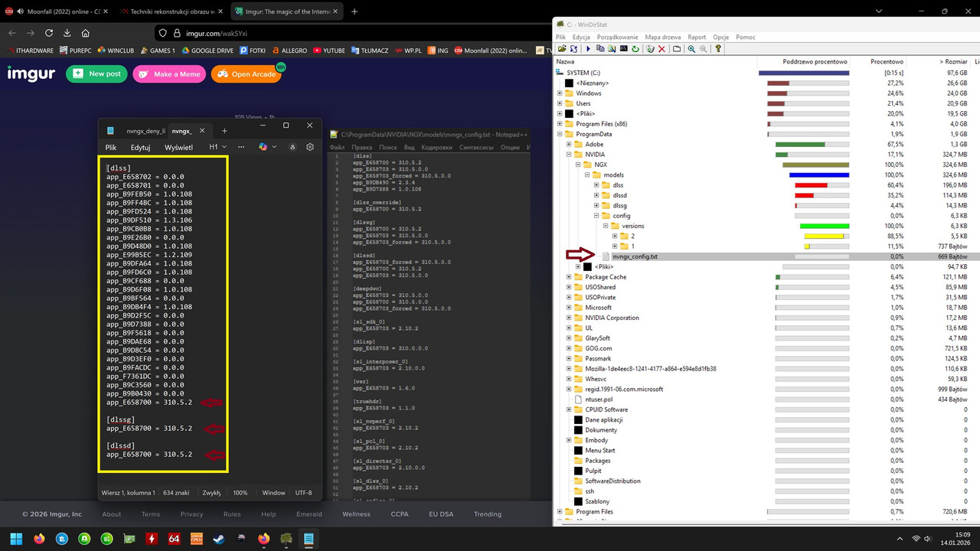Select the GOG.com folder row
The image size is (980, 551).
tap(767, 348)
